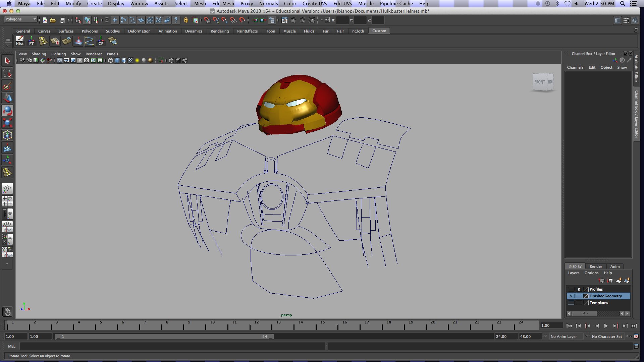Click the EP curve shelf icon
This screenshot has height=362, width=644.
(89, 41)
